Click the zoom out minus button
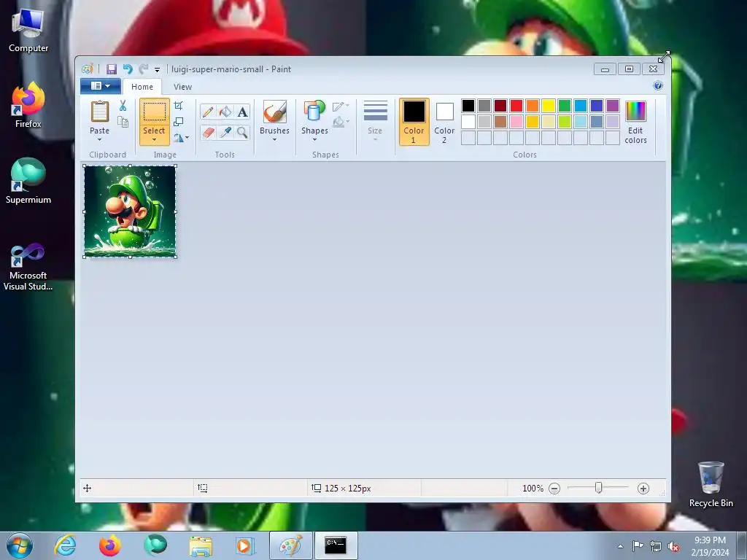The height and width of the screenshot is (560, 747). click(x=554, y=488)
